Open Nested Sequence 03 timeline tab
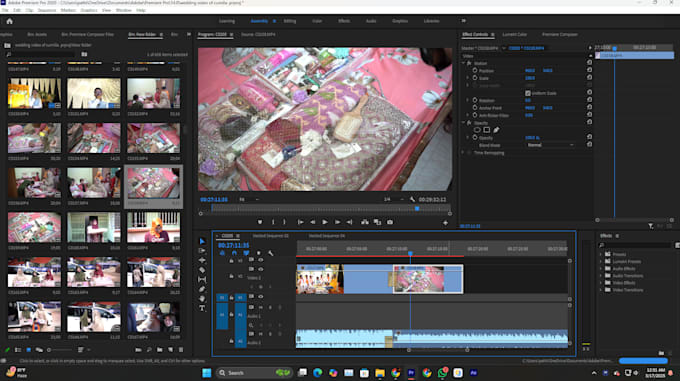The image size is (680, 381). (x=271, y=236)
